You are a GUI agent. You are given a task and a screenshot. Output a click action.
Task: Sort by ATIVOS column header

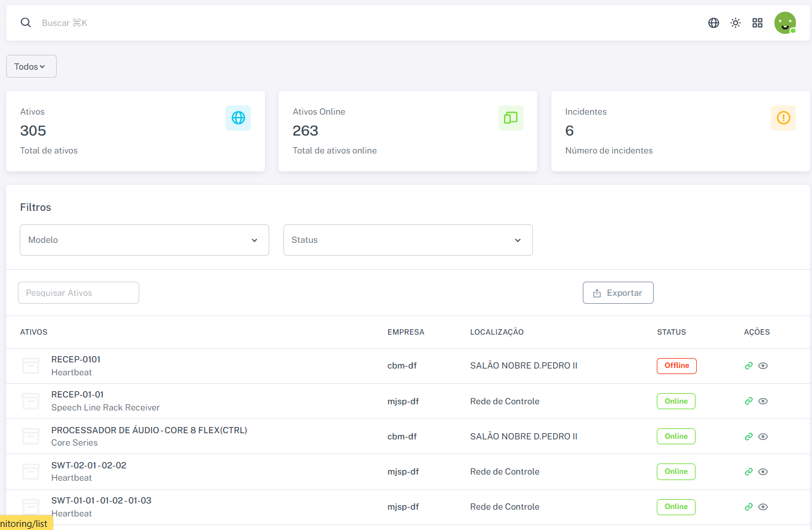pos(34,332)
